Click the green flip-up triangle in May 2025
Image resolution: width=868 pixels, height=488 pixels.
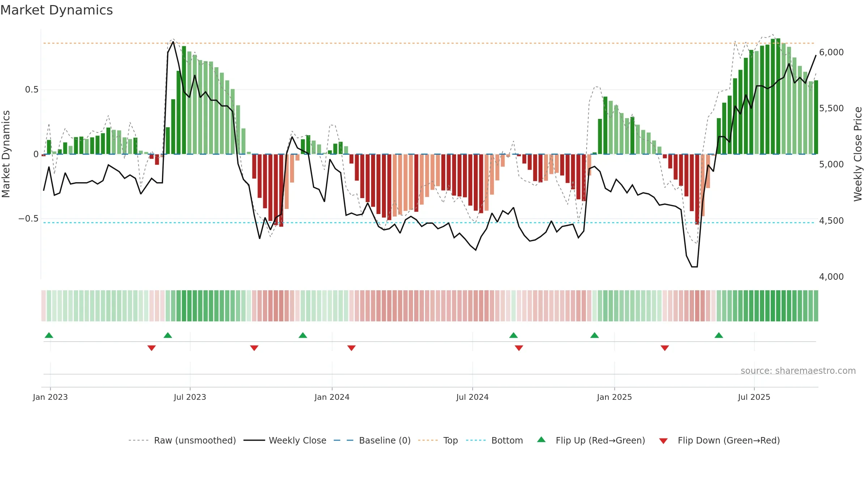click(x=719, y=335)
